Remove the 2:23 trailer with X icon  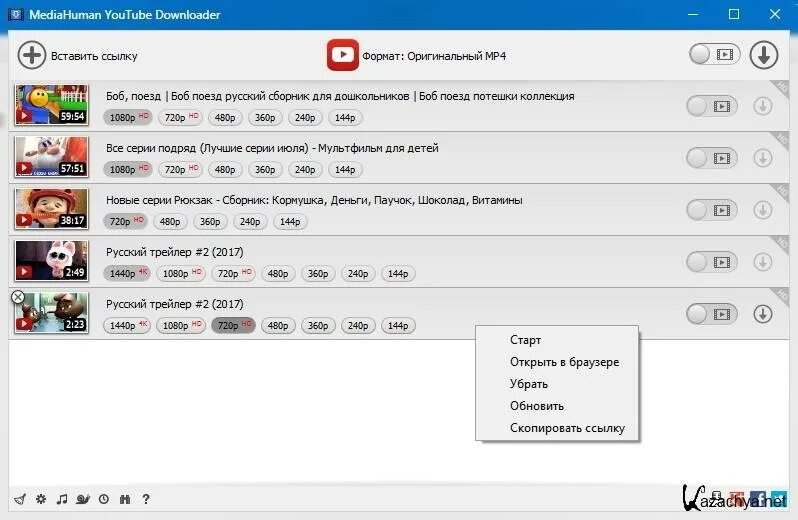point(18,297)
